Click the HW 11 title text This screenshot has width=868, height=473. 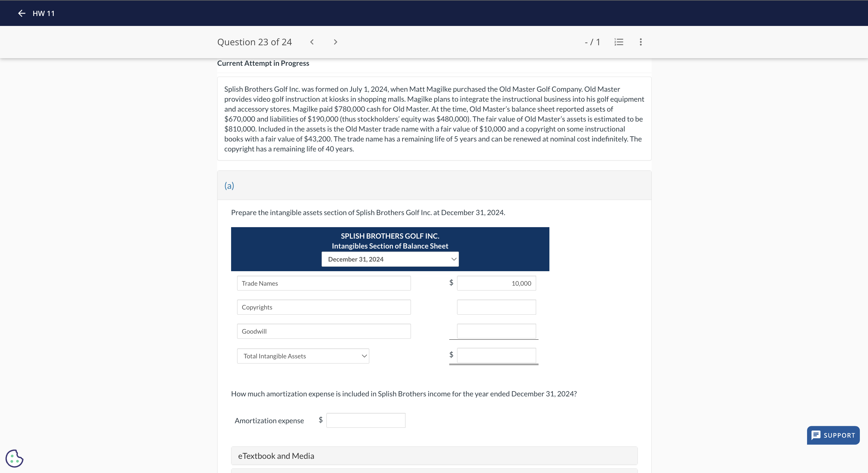[43, 13]
